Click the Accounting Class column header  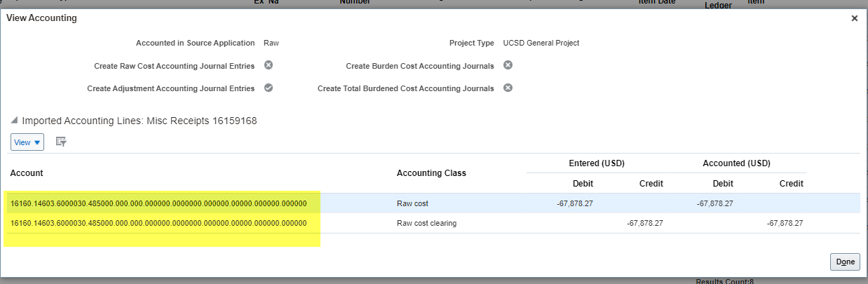[431, 173]
